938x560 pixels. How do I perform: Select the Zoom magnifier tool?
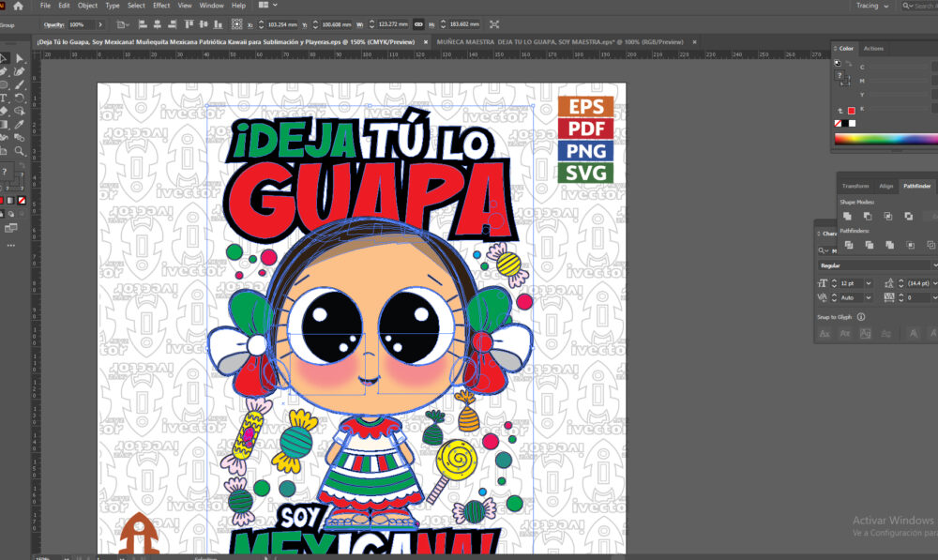(20, 151)
